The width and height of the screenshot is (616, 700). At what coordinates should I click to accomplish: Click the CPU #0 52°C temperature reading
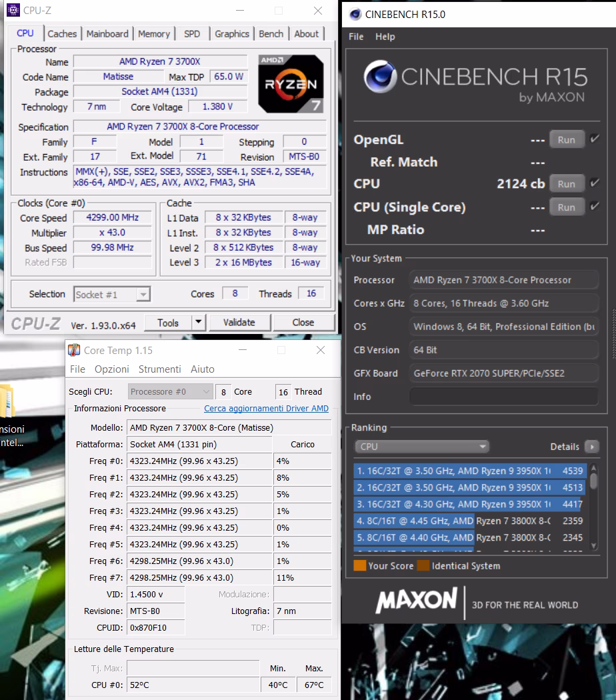click(x=193, y=685)
